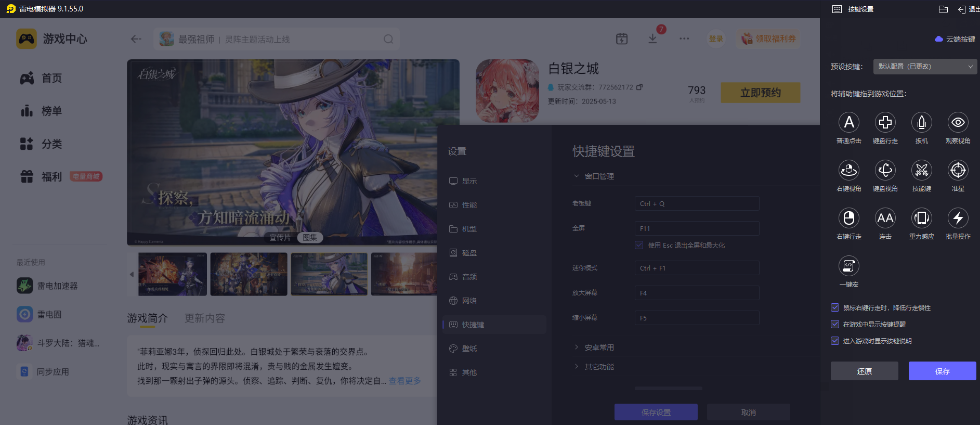Click the 立即预约 button

pos(761,93)
